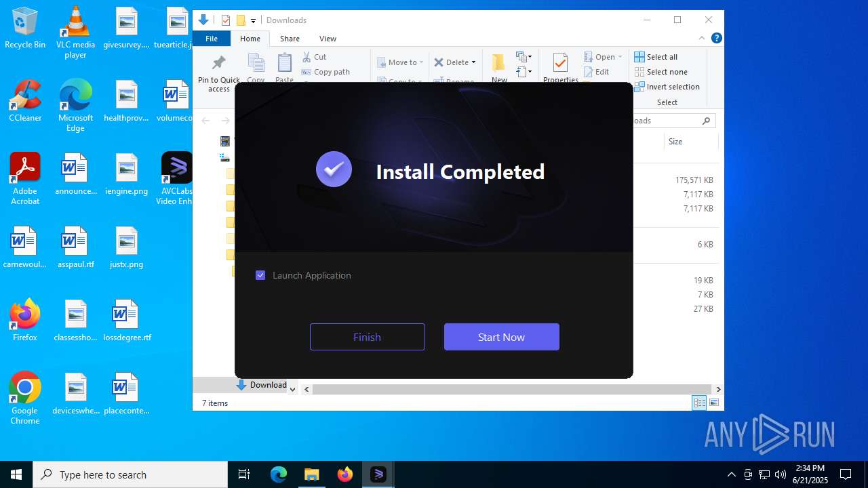Open Recycle Bin desktop icon
This screenshot has height=488, width=868.
click(x=25, y=28)
